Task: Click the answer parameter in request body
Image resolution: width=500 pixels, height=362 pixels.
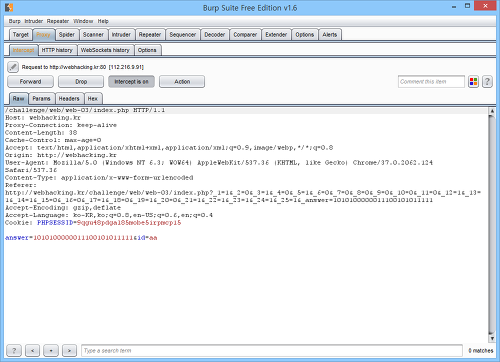Action: [x=17, y=238]
